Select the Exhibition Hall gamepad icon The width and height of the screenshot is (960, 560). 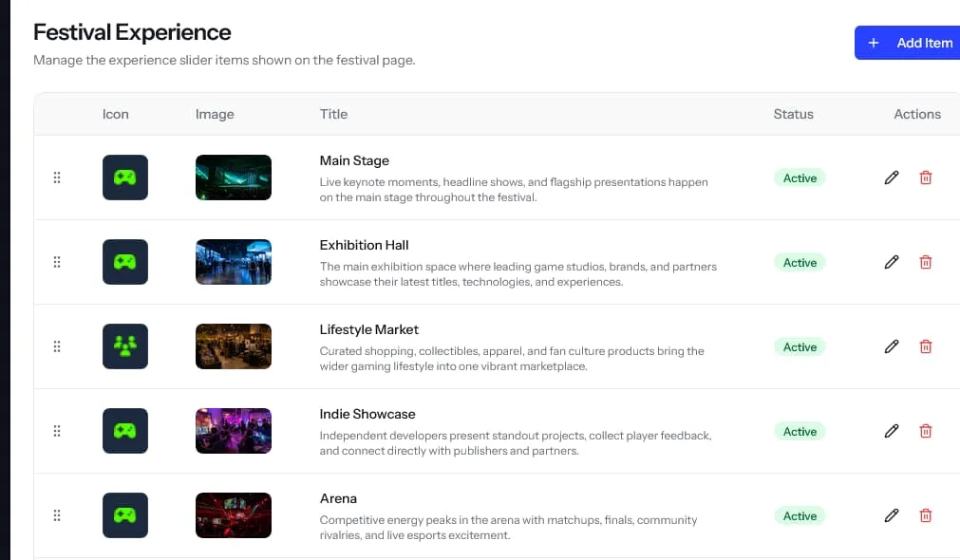pos(125,262)
